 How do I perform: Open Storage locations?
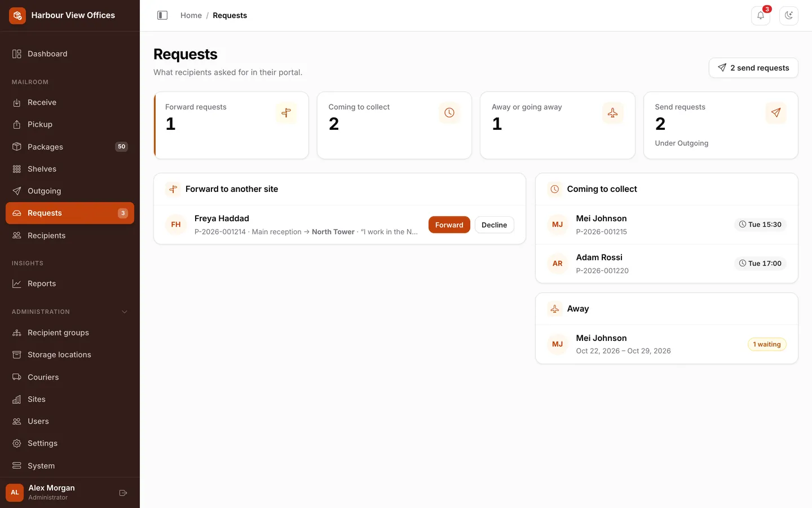pyautogui.click(x=70, y=354)
